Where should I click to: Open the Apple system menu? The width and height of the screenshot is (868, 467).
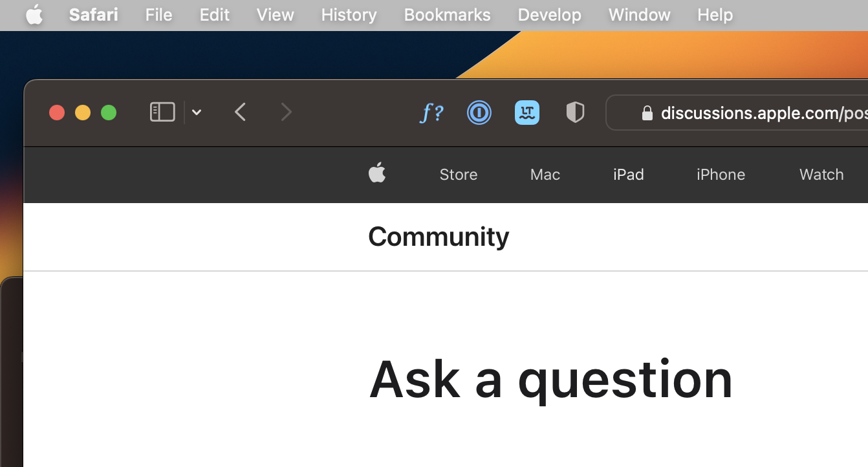point(34,15)
